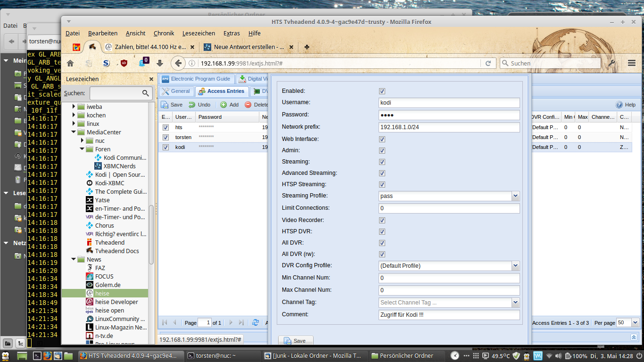The image size is (644, 362).
Task: Click the site info icon in address bar
Action: click(x=192, y=63)
